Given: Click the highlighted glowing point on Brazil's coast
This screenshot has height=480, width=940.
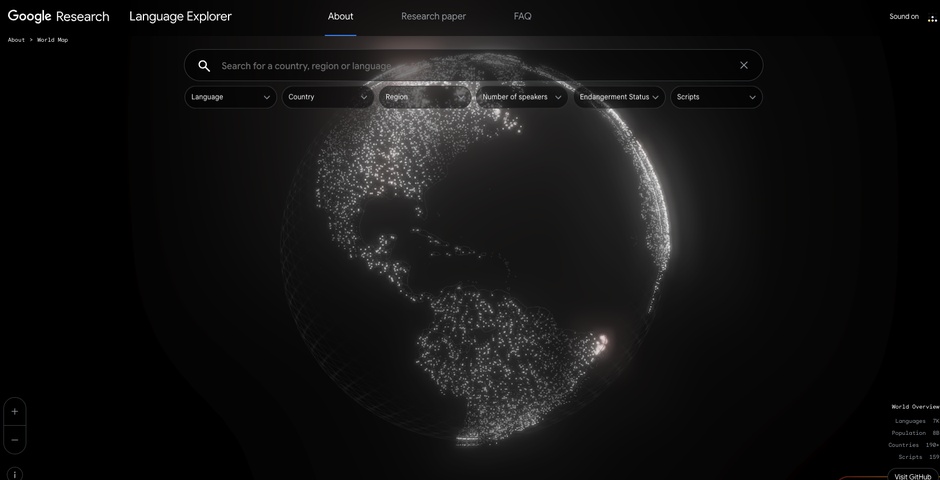Looking at the screenshot, I should pos(602,342).
